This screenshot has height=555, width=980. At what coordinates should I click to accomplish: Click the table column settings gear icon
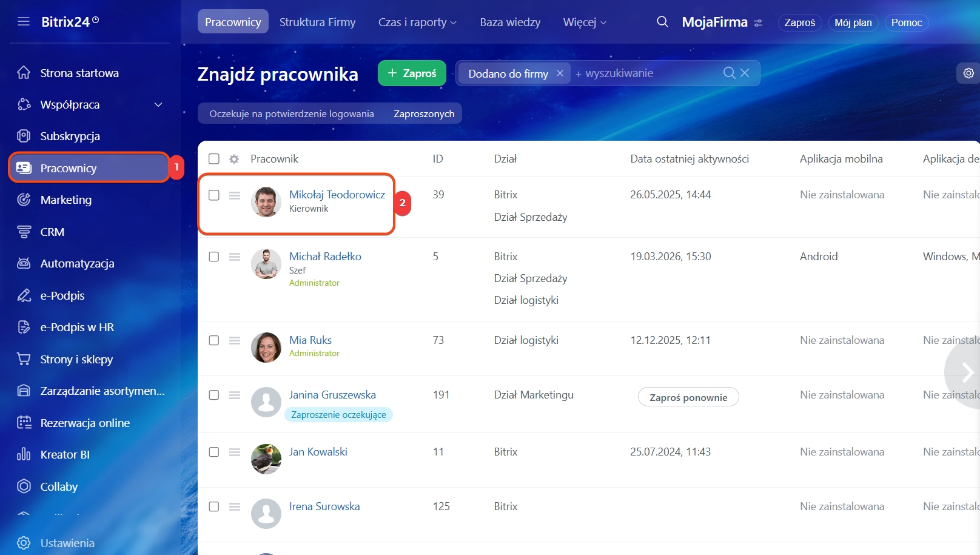234,159
